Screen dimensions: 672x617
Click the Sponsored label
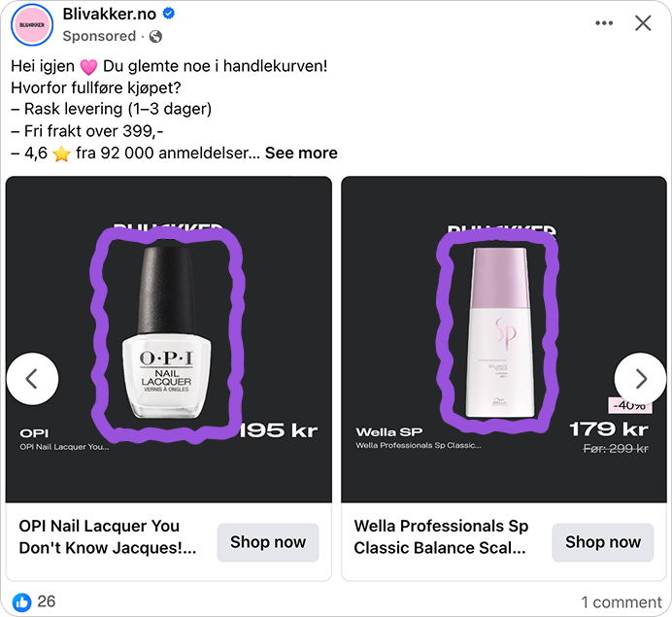[x=99, y=36]
